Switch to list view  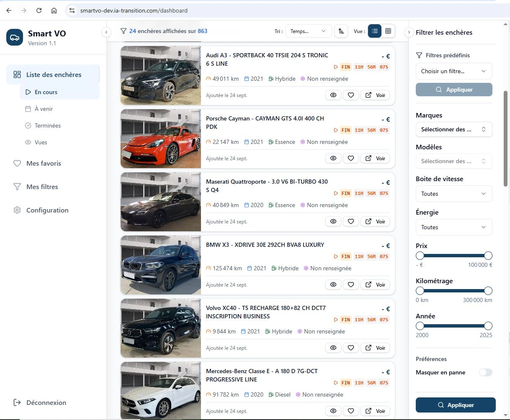(x=375, y=31)
